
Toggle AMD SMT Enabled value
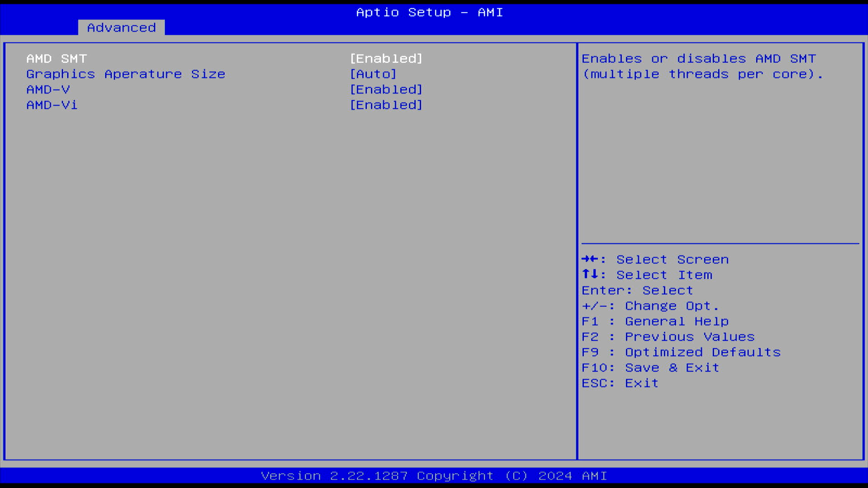[386, 59]
